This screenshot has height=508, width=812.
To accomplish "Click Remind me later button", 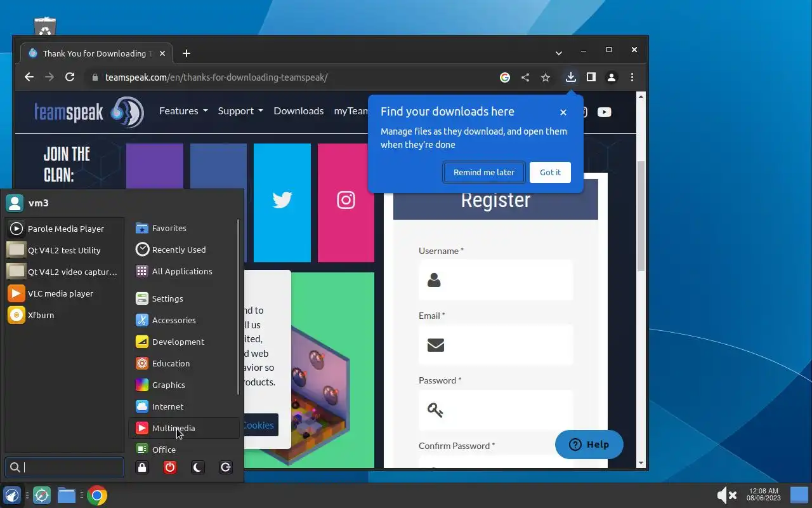I will pos(484,172).
